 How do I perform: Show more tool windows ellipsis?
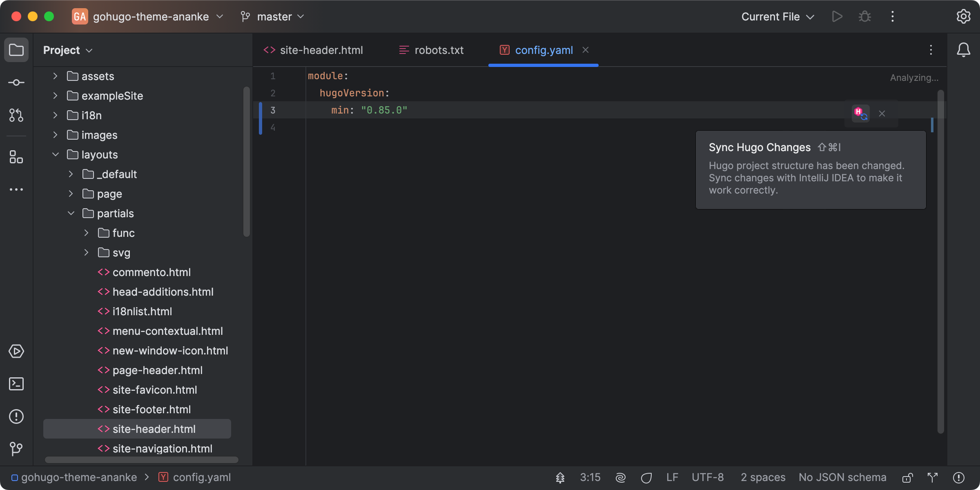[16, 189]
